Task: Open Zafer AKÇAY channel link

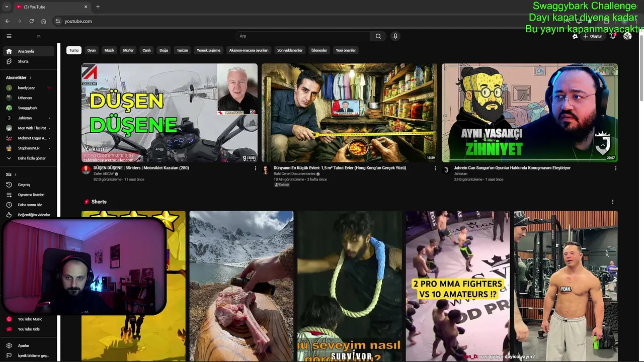Action: click(103, 174)
